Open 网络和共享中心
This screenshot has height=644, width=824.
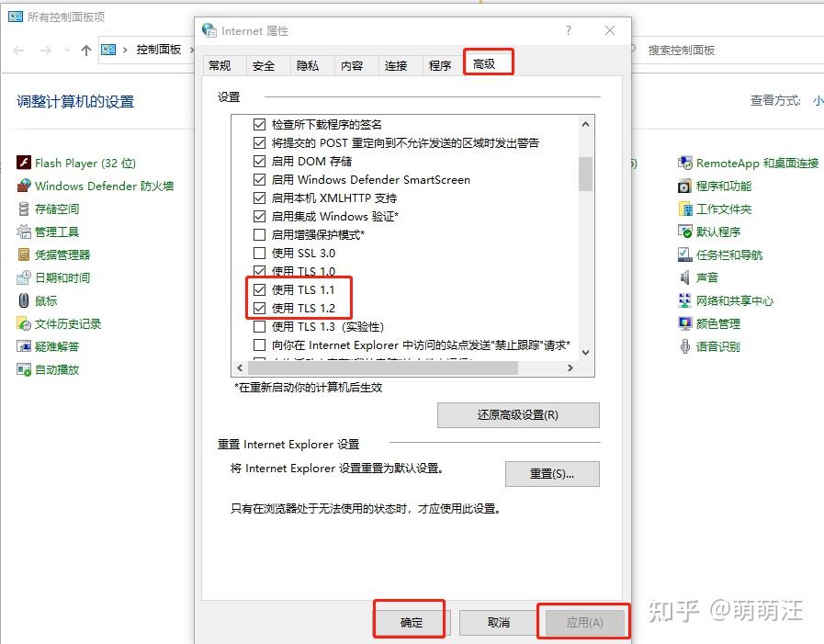(732, 299)
